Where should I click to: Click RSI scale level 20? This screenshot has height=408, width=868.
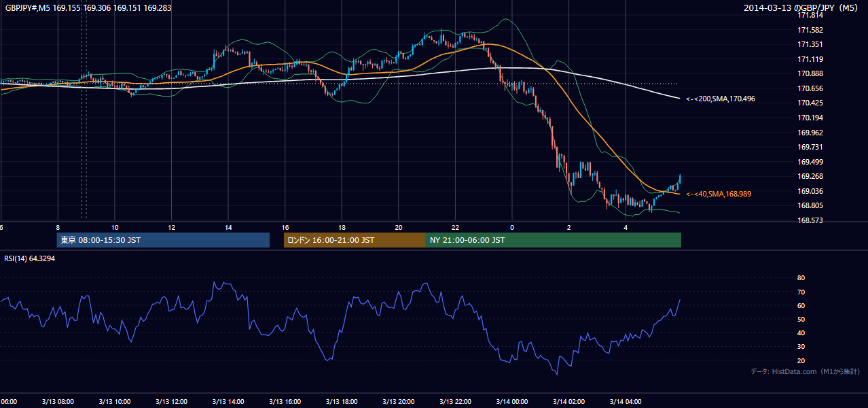point(801,361)
